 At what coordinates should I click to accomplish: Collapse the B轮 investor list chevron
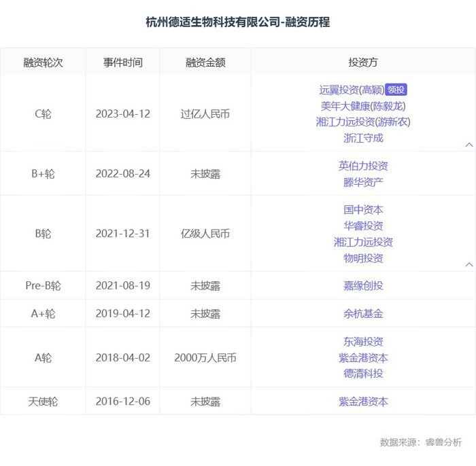click(x=469, y=265)
